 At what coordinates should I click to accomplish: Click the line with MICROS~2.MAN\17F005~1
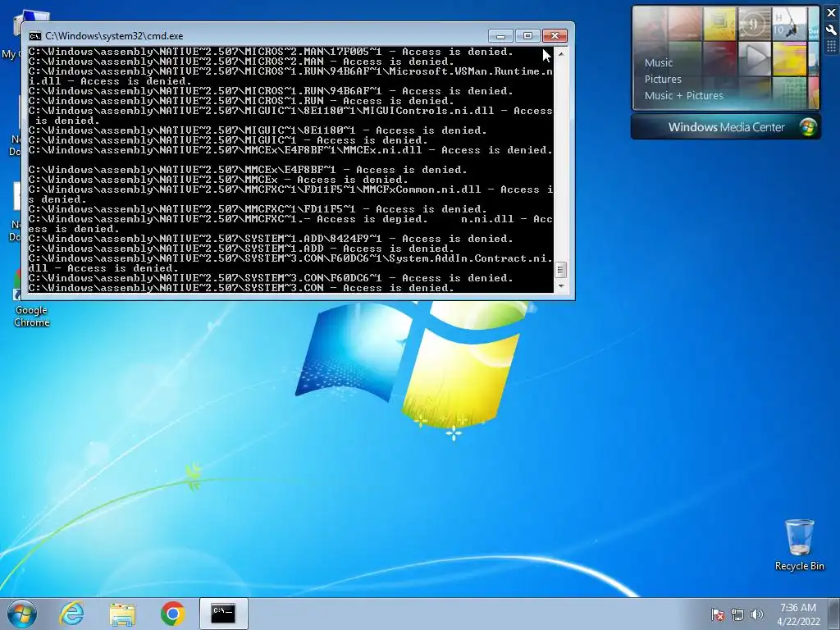coord(271,52)
